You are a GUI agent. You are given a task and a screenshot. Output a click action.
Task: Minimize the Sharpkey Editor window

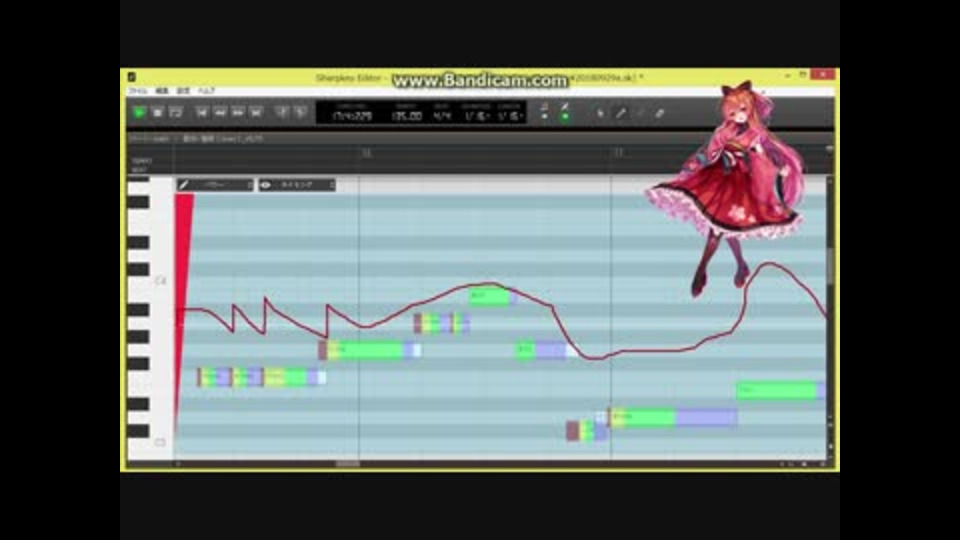[x=787, y=75]
